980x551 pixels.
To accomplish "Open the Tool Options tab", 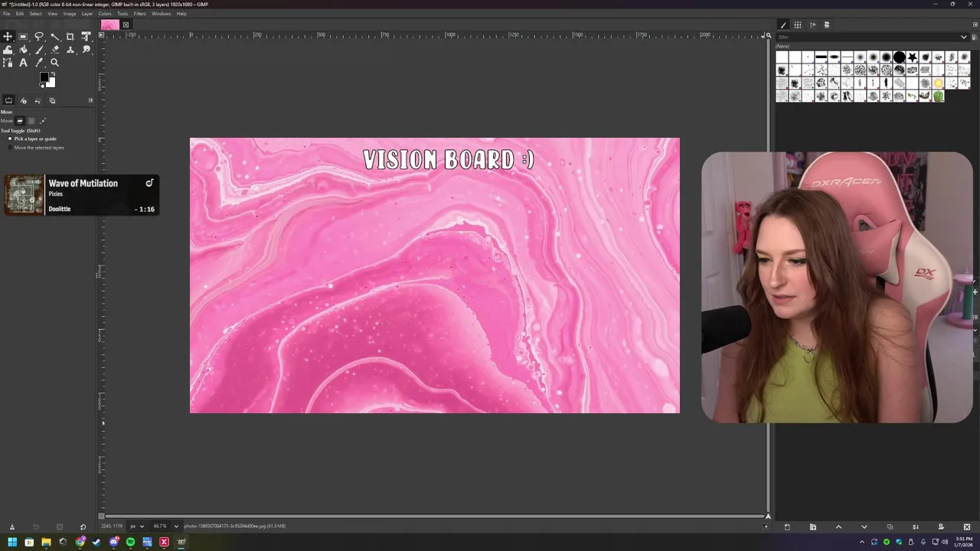I will 8,100.
